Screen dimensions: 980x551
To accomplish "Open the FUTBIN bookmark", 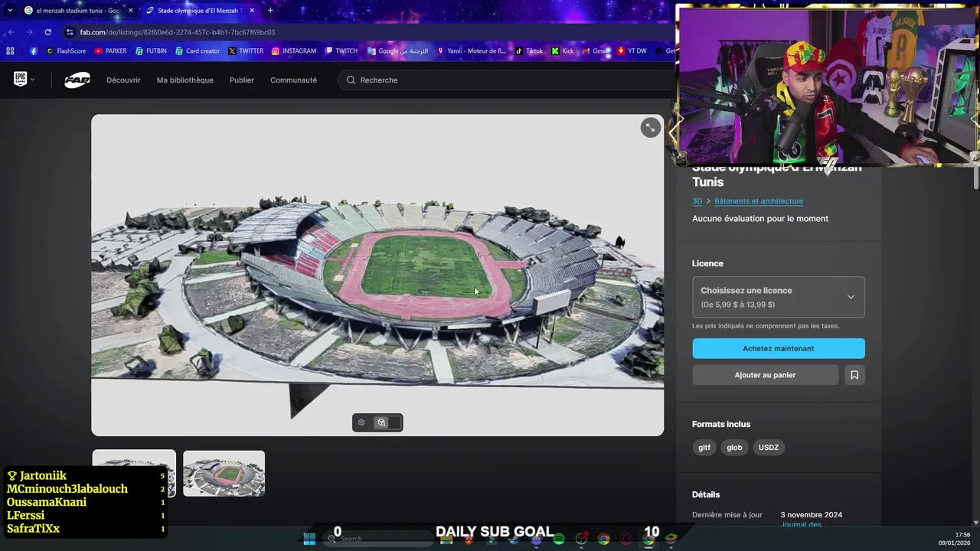I will point(151,51).
